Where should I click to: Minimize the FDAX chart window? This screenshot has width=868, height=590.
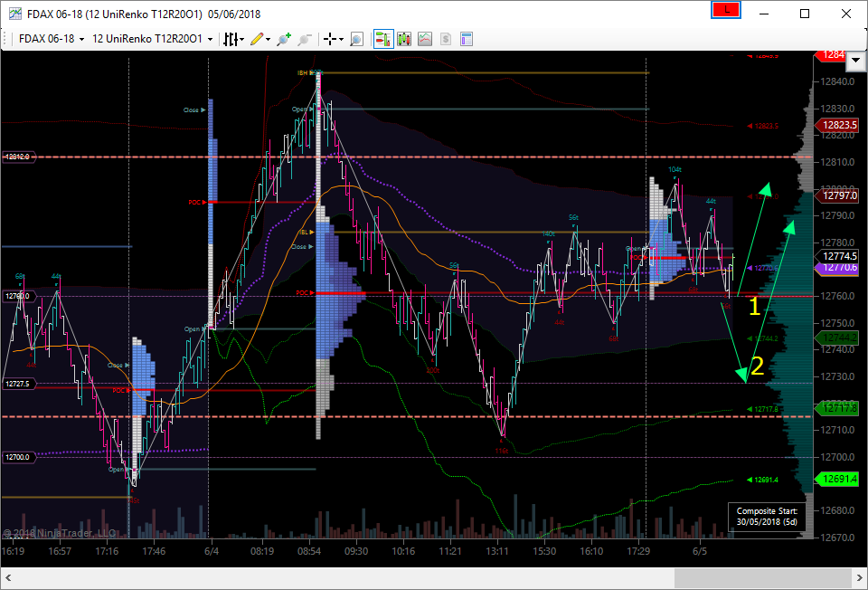click(764, 14)
